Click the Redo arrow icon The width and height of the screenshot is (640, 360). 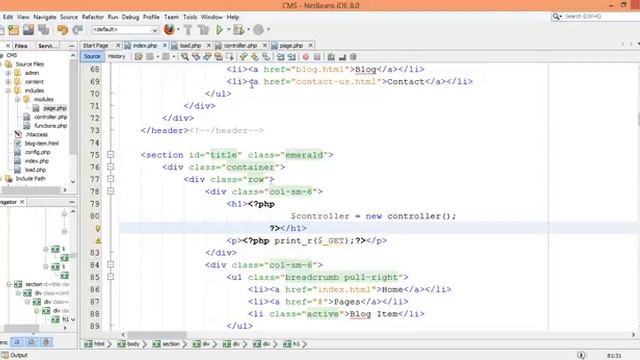point(78,29)
